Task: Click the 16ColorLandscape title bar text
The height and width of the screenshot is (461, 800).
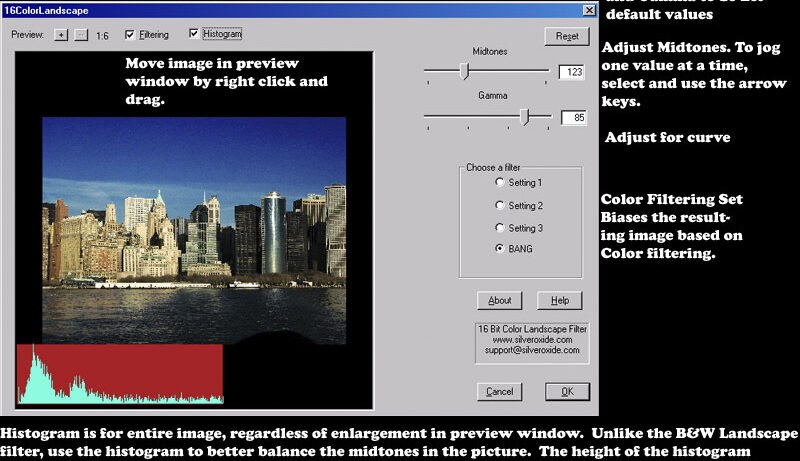Action: [46, 11]
